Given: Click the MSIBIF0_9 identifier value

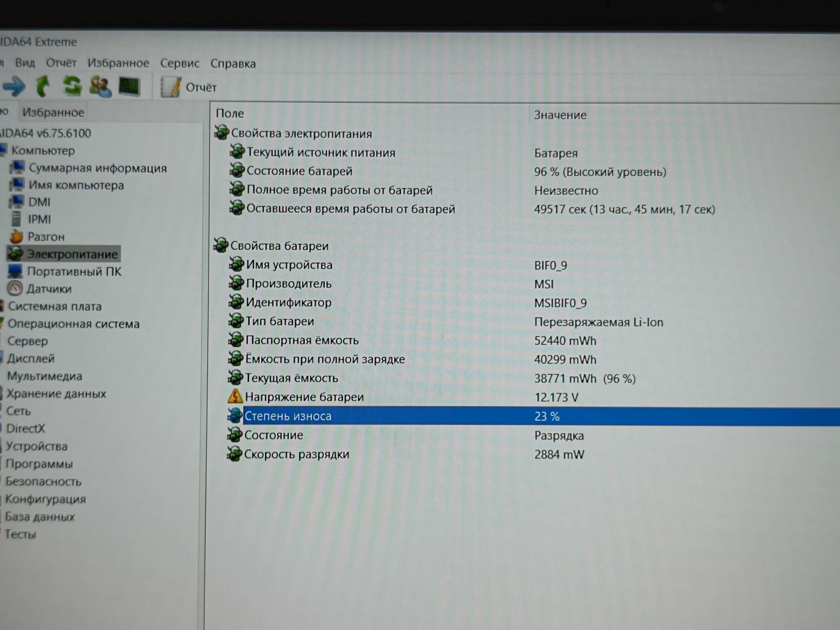Looking at the screenshot, I should click(560, 303).
